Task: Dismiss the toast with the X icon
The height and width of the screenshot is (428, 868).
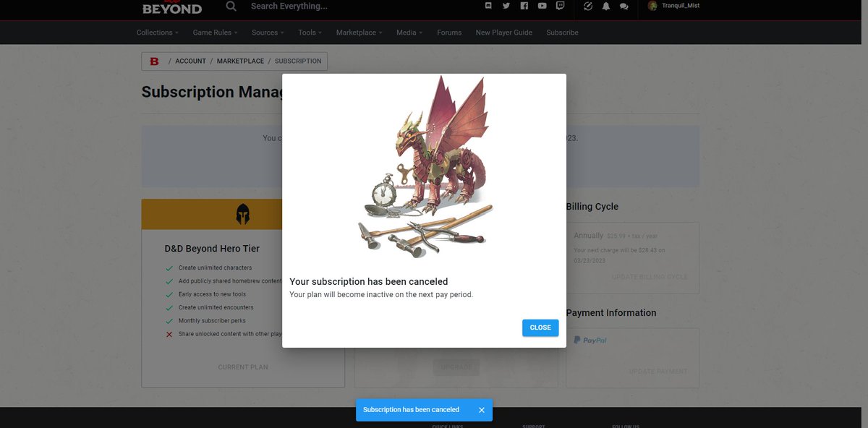Action: (482, 410)
